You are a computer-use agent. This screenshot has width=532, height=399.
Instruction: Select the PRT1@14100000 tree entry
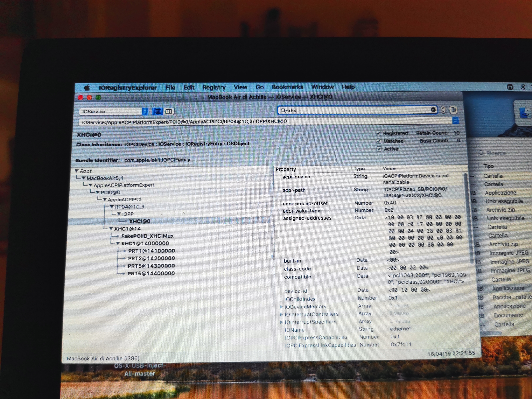pyautogui.click(x=152, y=251)
